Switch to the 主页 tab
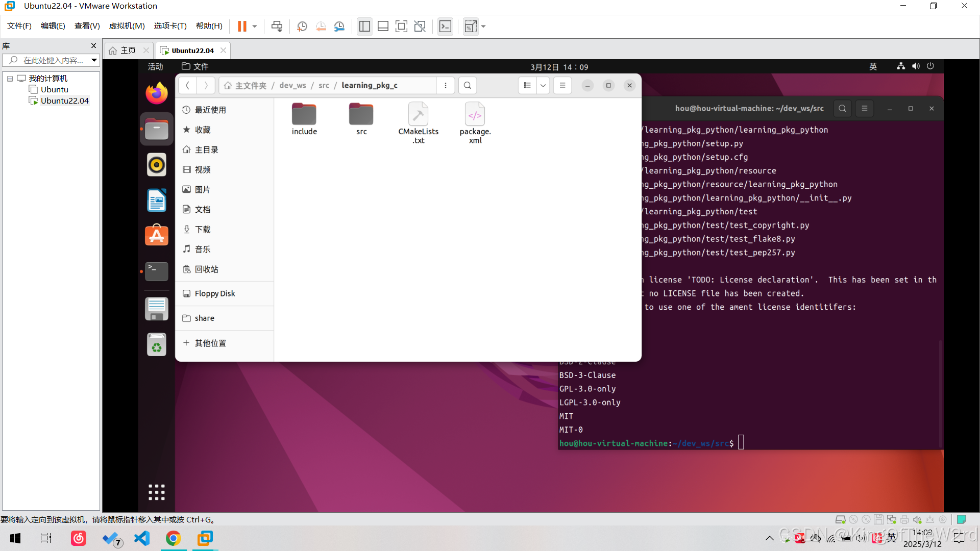The width and height of the screenshot is (980, 551). 128,51
